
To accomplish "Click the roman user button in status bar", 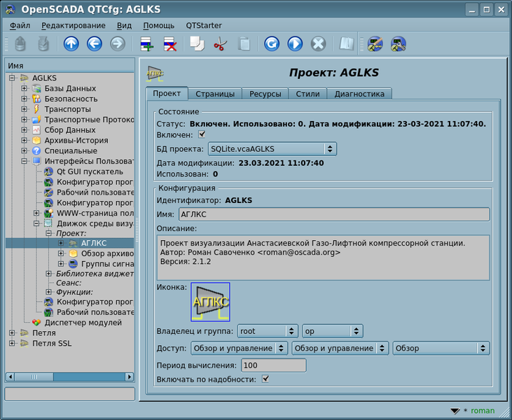I will [483, 410].
